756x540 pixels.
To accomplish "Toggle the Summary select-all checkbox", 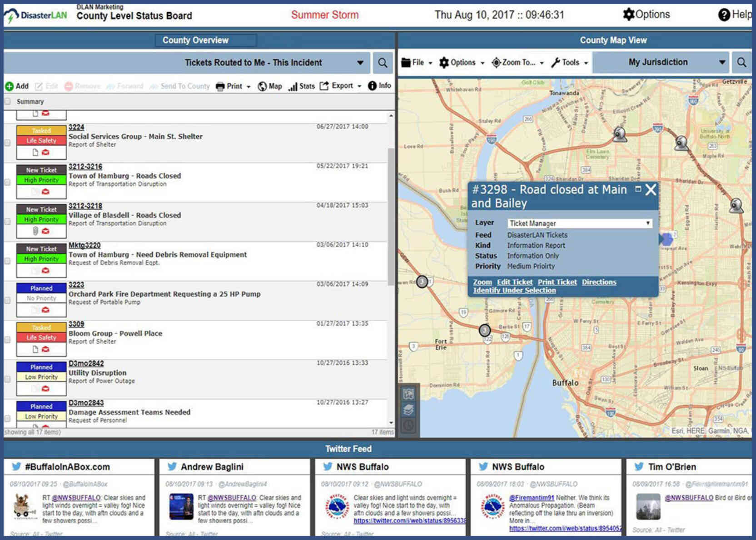I will (8, 101).
